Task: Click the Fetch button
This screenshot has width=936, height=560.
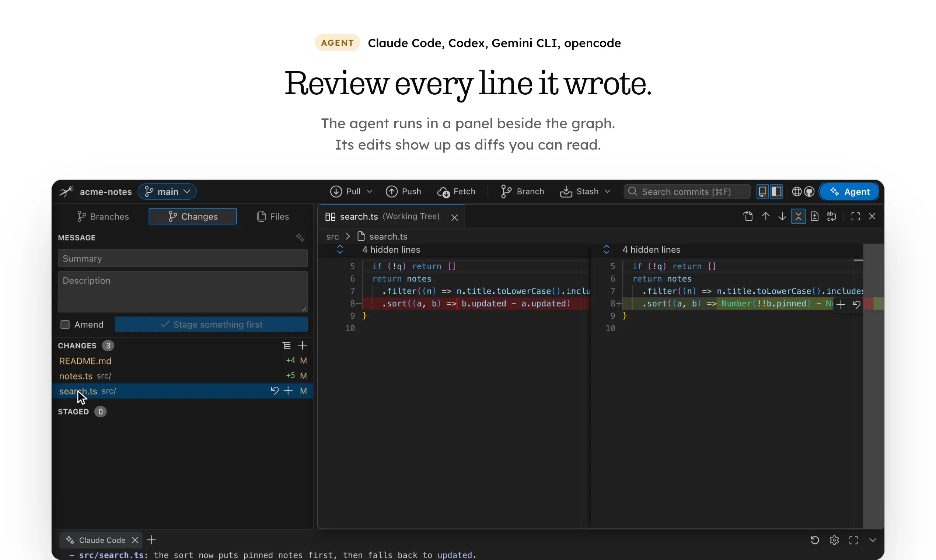Action: (x=456, y=192)
